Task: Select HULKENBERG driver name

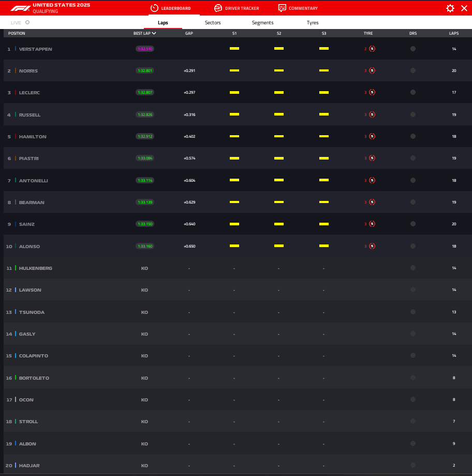Action: pos(36,268)
